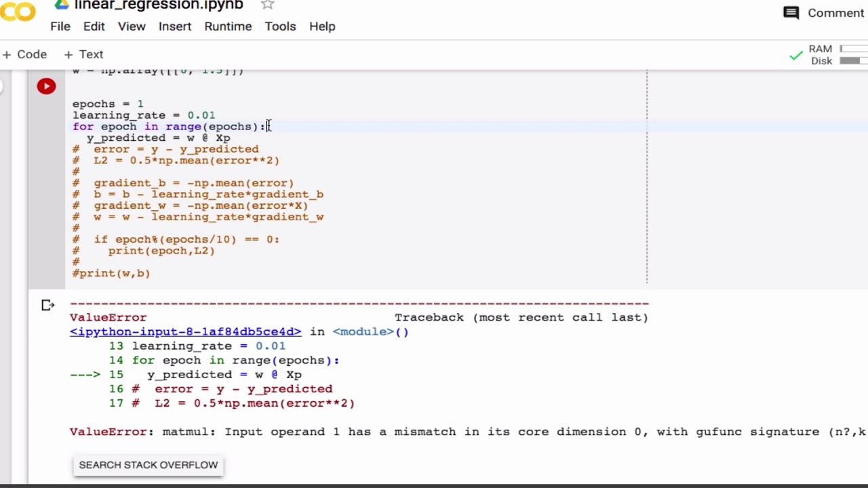Add a new Code cell
Image resolution: width=868 pixels, height=488 pixels.
[24, 54]
